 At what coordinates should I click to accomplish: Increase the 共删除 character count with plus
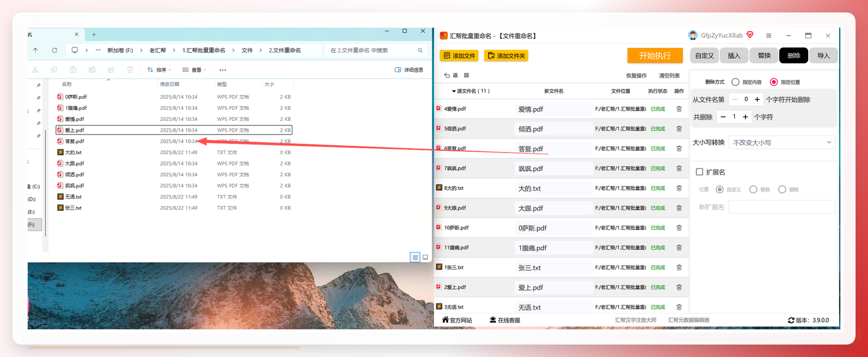(746, 117)
